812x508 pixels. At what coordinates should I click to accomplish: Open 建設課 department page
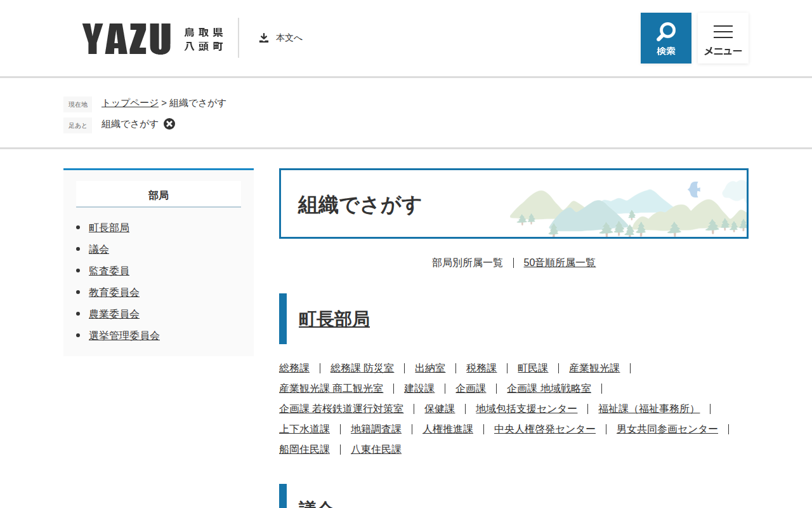pos(419,388)
